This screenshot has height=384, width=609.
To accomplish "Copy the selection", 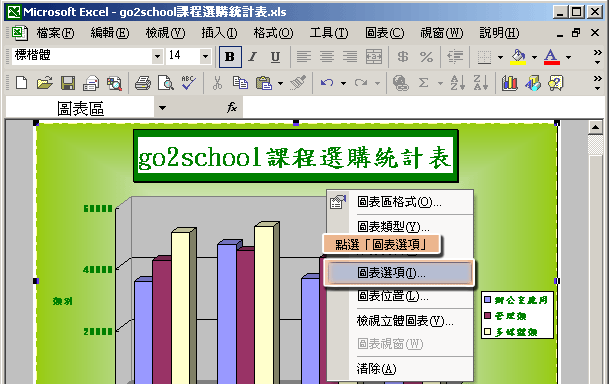I will click(240, 83).
